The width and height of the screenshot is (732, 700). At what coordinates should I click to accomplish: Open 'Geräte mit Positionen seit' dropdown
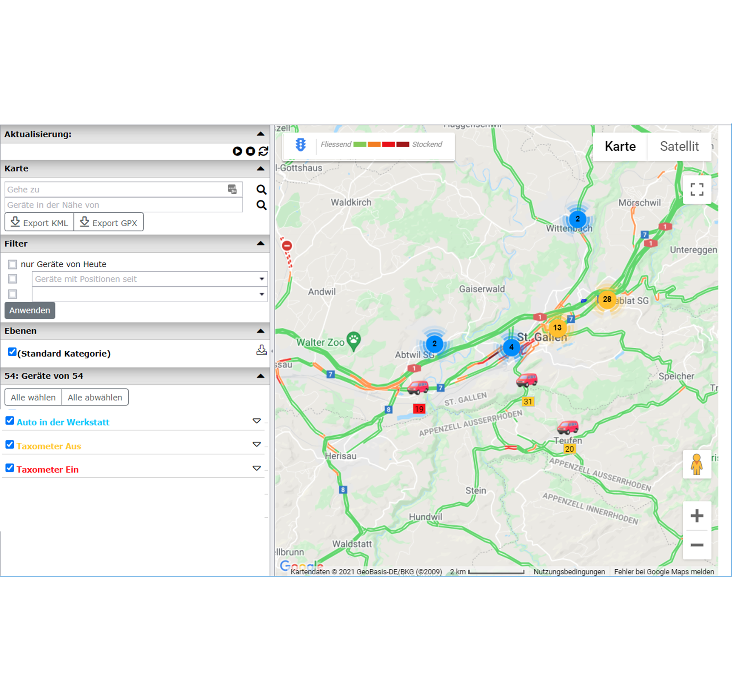(x=150, y=279)
